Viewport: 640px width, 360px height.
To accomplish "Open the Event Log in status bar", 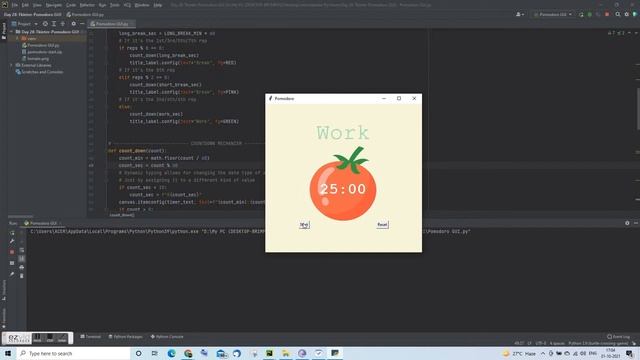I will [618, 337].
